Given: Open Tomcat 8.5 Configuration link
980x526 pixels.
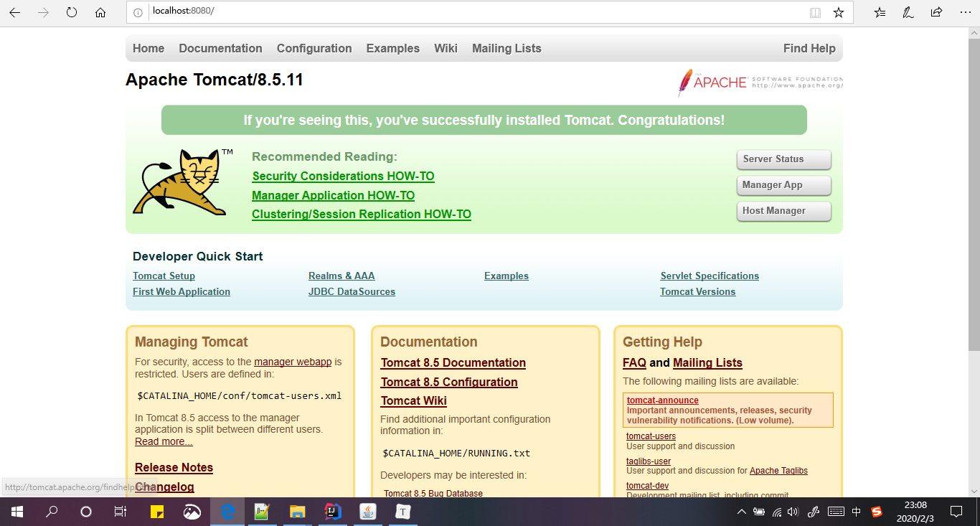Looking at the screenshot, I should click(449, 382).
